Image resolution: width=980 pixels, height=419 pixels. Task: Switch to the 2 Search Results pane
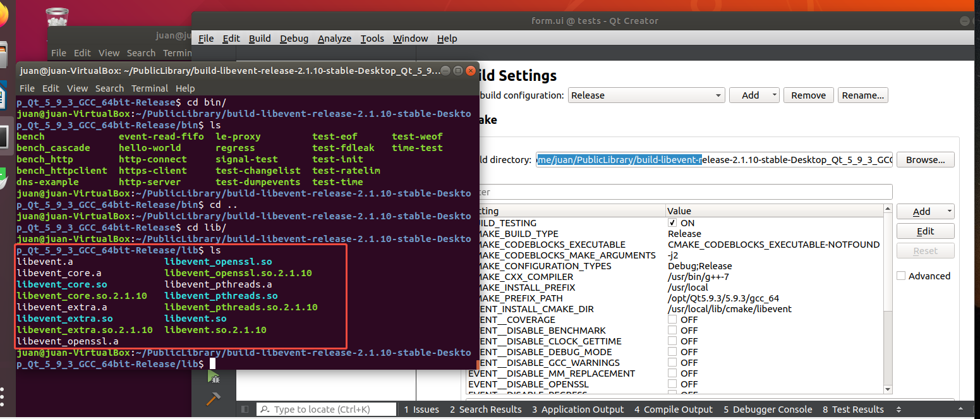pos(486,410)
